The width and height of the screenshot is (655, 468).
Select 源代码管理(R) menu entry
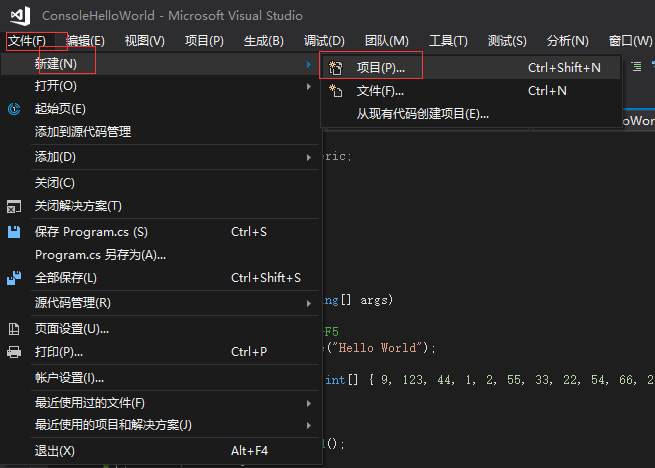click(x=161, y=303)
